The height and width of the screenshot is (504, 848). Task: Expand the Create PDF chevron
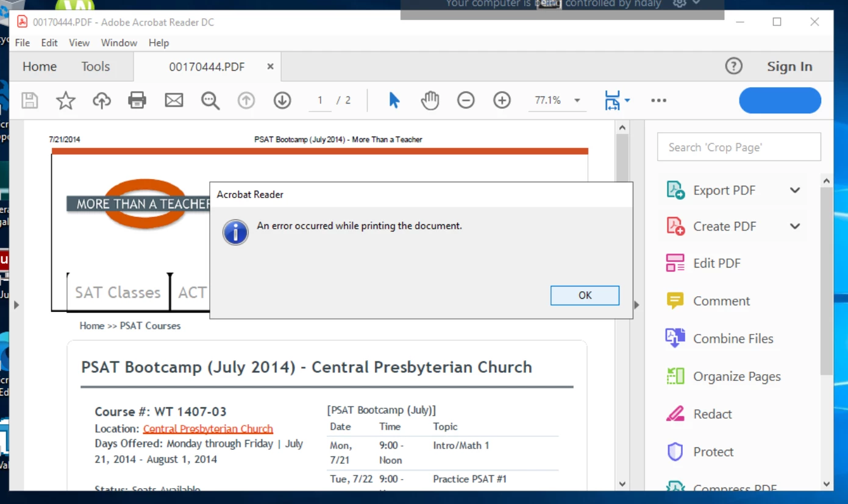(795, 226)
